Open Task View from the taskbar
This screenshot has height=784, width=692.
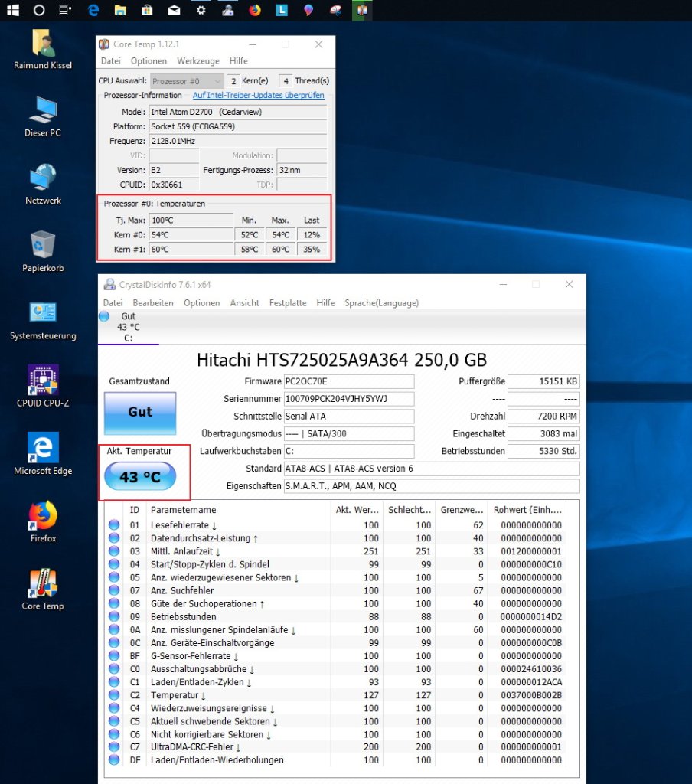[x=66, y=10]
